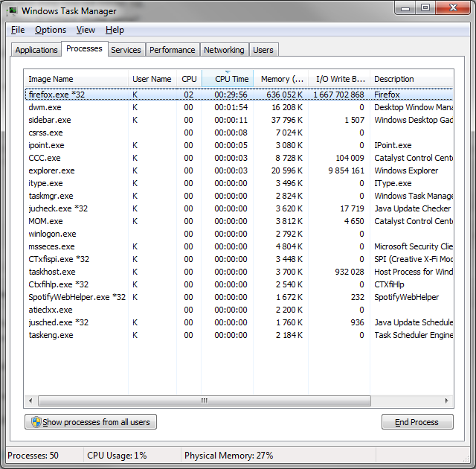Click the Java Update Checker description
Viewport: 476px width, 469px height.
coord(412,208)
